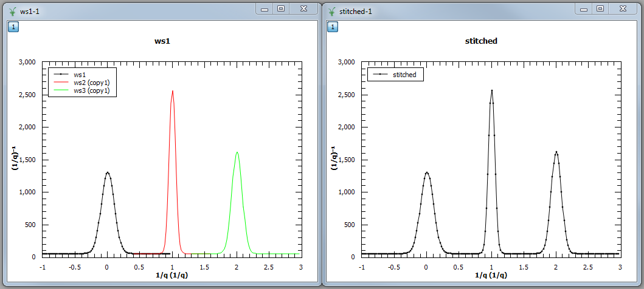Select layer 1 button in stitched-1 window
Viewport: 644px width, 289px height.
point(333,27)
